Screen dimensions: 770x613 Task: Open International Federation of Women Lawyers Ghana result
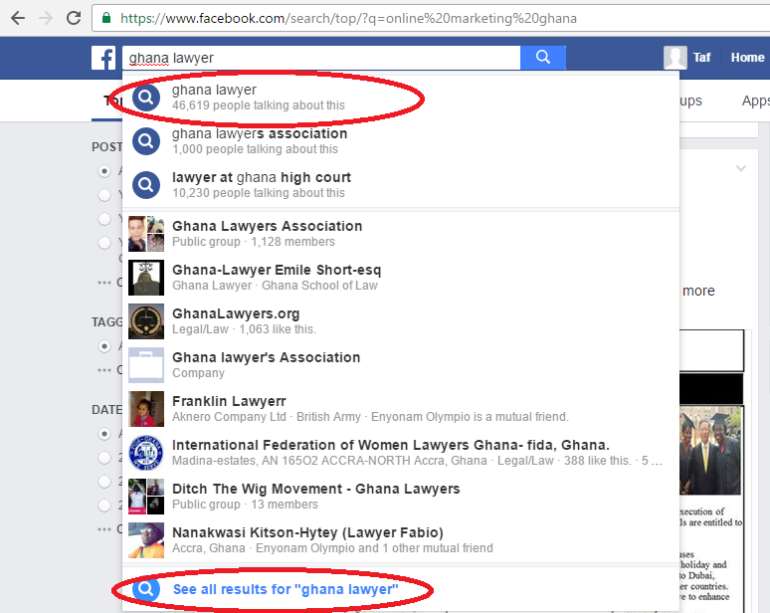(401, 452)
